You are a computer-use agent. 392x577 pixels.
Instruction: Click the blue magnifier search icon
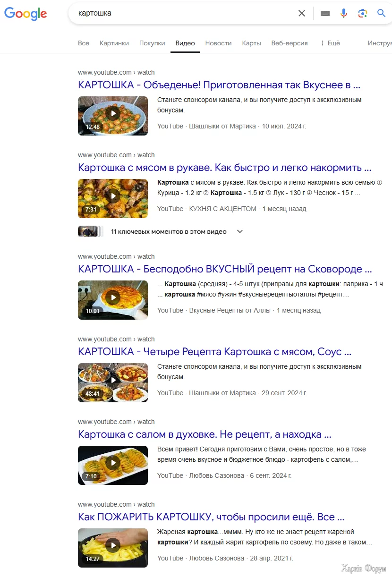382,13
